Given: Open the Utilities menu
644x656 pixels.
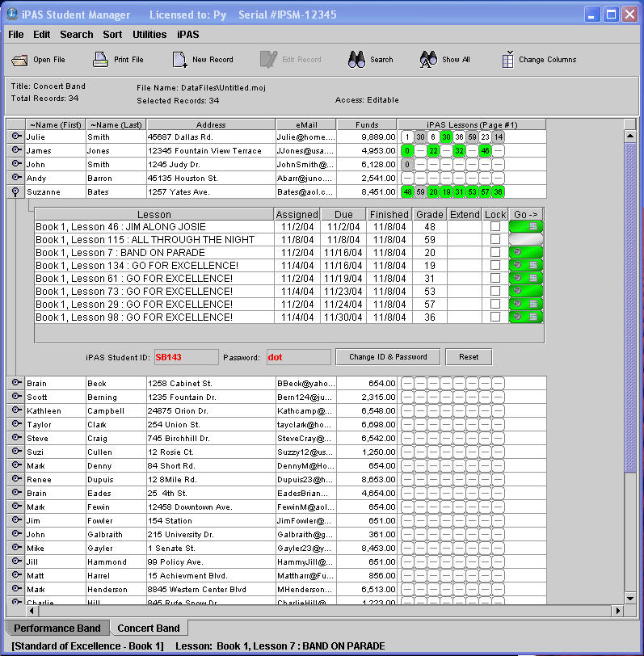Looking at the screenshot, I should pyautogui.click(x=149, y=35).
